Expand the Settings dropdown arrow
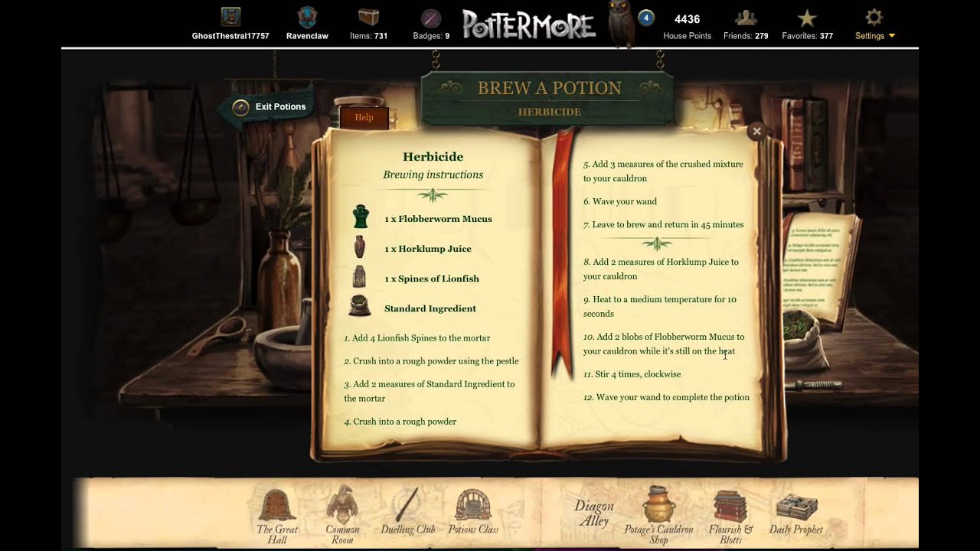Viewport: 980px width, 551px height. point(891,36)
